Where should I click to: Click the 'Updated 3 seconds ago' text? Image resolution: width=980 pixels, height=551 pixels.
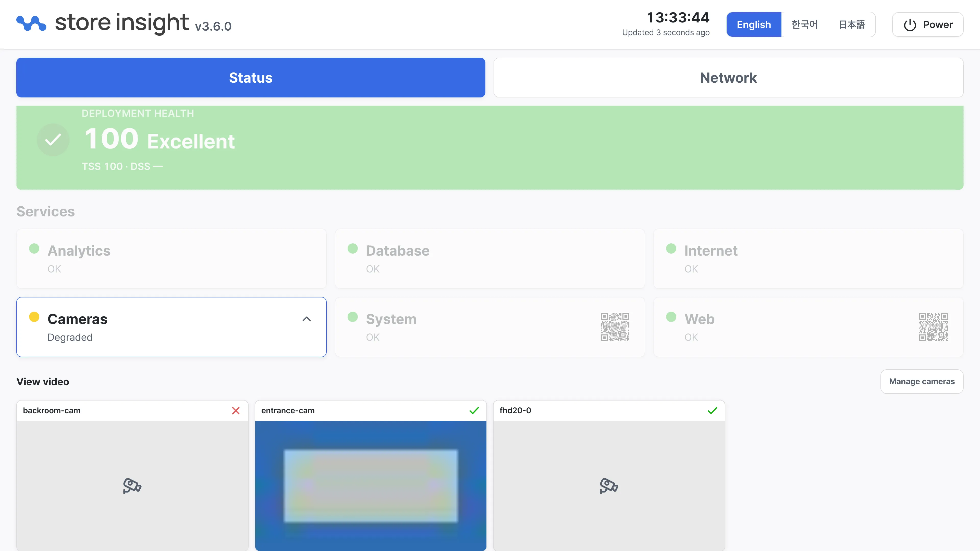666,33
